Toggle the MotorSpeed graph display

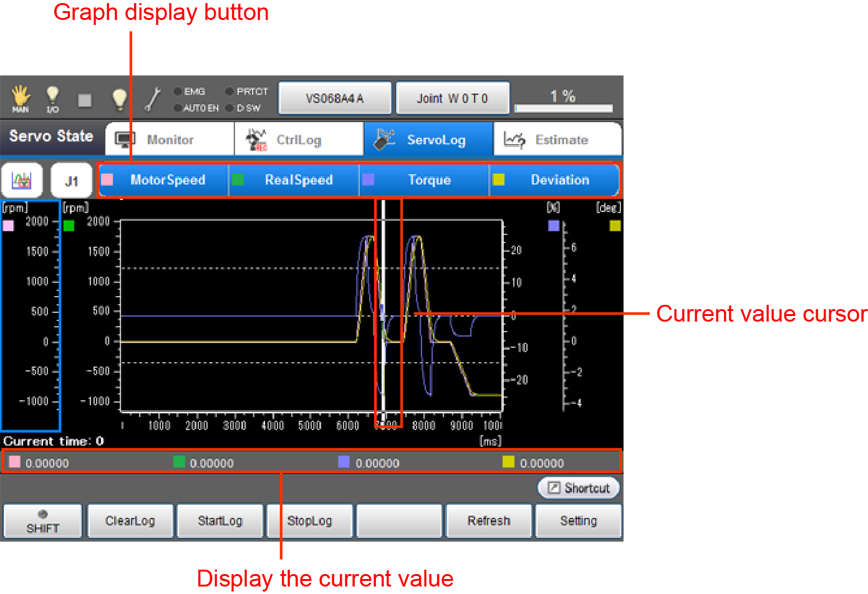[x=163, y=180]
